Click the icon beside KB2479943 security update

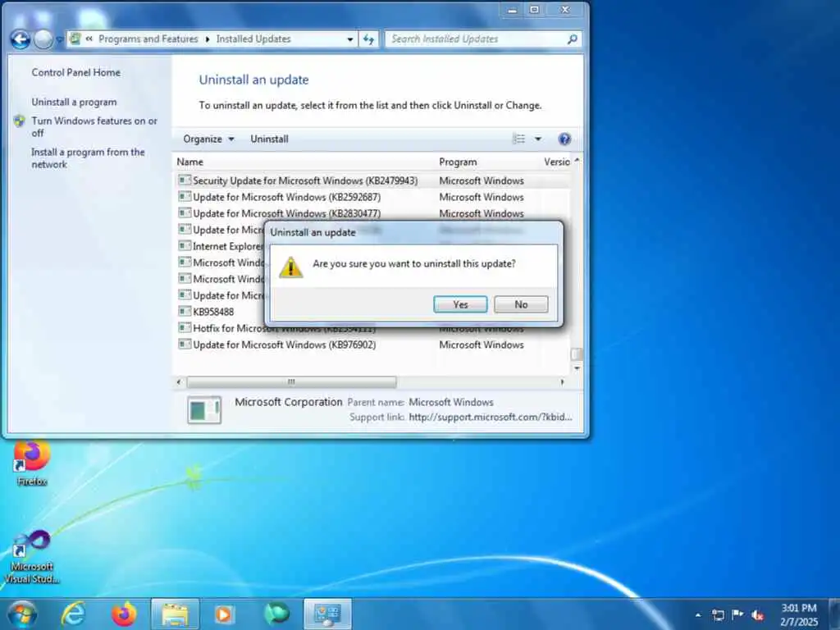pos(185,180)
